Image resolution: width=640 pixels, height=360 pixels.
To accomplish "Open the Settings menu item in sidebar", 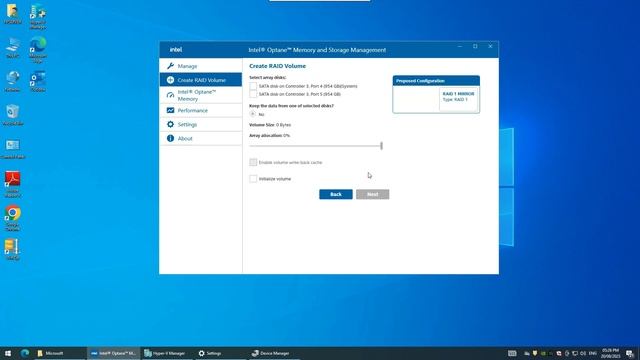I will pos(201,124).
